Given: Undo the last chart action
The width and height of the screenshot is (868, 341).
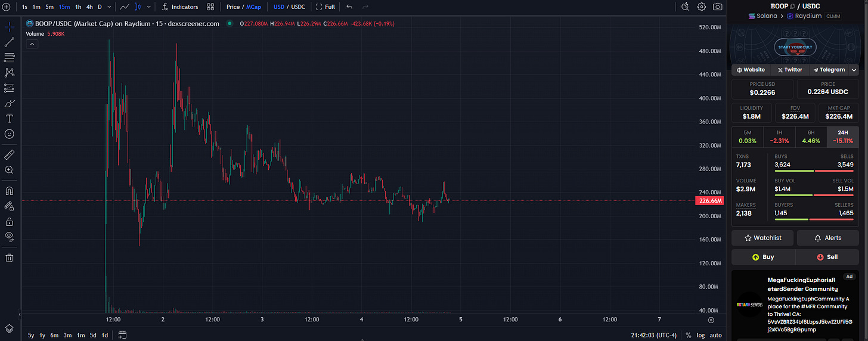Looking at the screenshot, I should click(349, 7).
